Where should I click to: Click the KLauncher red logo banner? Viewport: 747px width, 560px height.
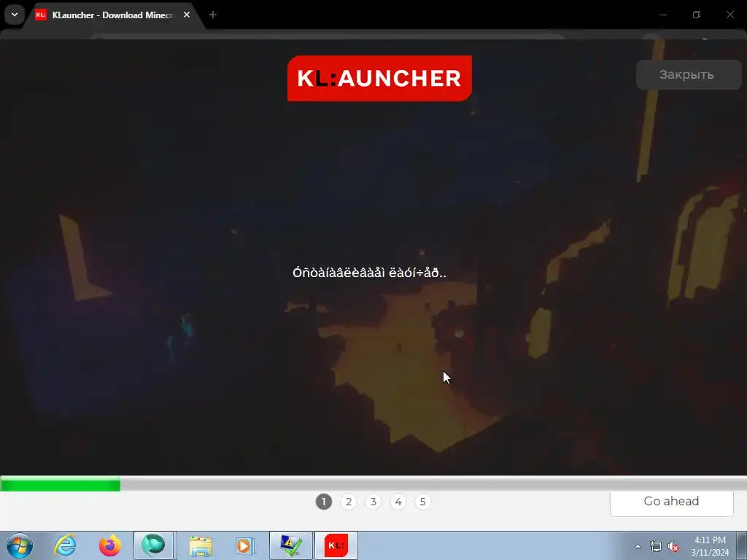[379, 78]
